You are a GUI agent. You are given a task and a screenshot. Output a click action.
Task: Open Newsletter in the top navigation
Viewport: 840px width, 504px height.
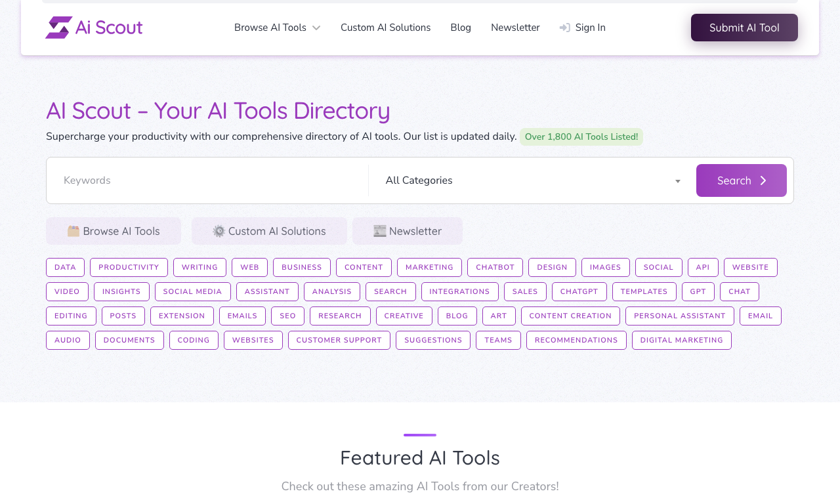pyautogui.click(x=515, y=28)
